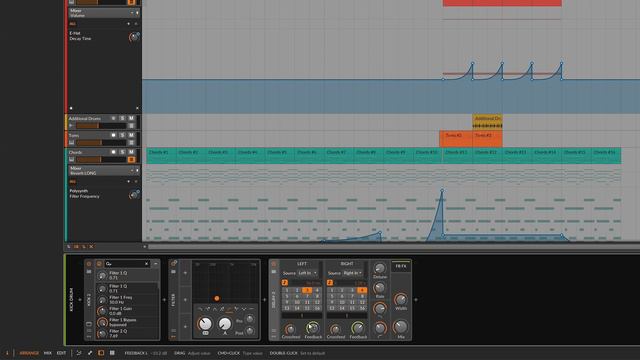The width and height of the screenshot is (640, 360).
Task: Solo the Toms track
Action: click(122, 135)
